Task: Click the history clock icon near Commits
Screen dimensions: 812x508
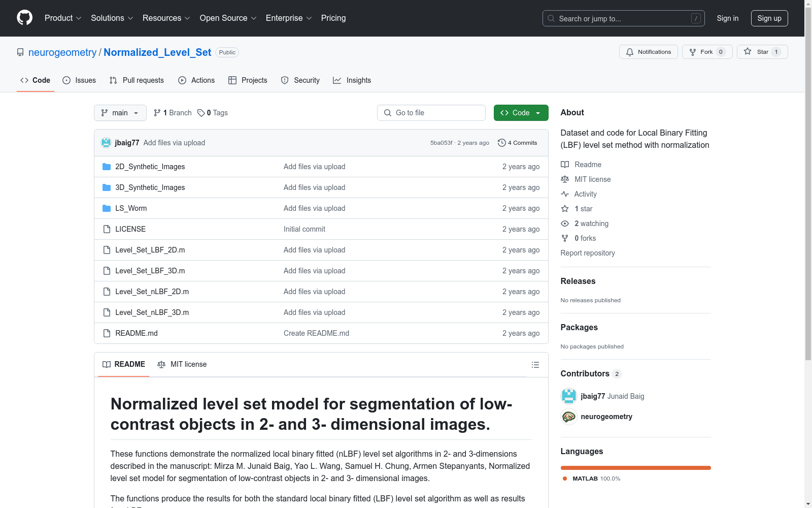Action: point(502,143)
